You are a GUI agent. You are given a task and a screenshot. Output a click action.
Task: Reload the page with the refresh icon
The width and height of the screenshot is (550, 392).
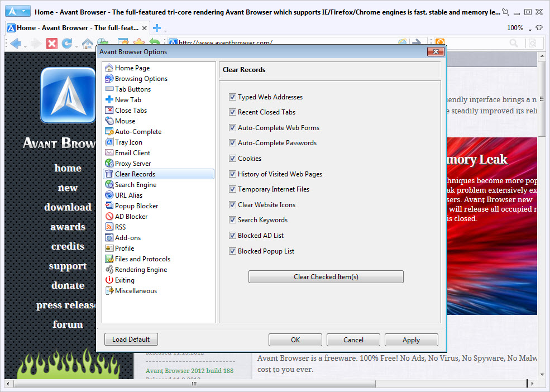coord(66,44)
